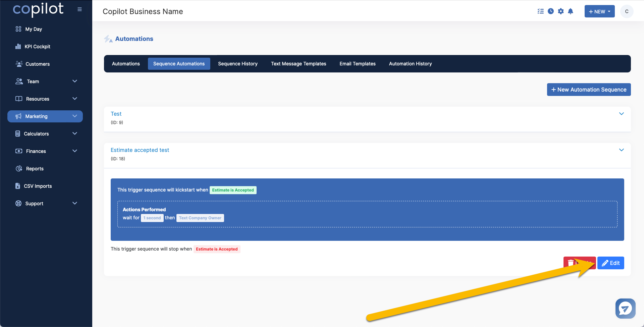Open user avatar C menu
This screenshot has width=644, height=327.
(627, 11)
